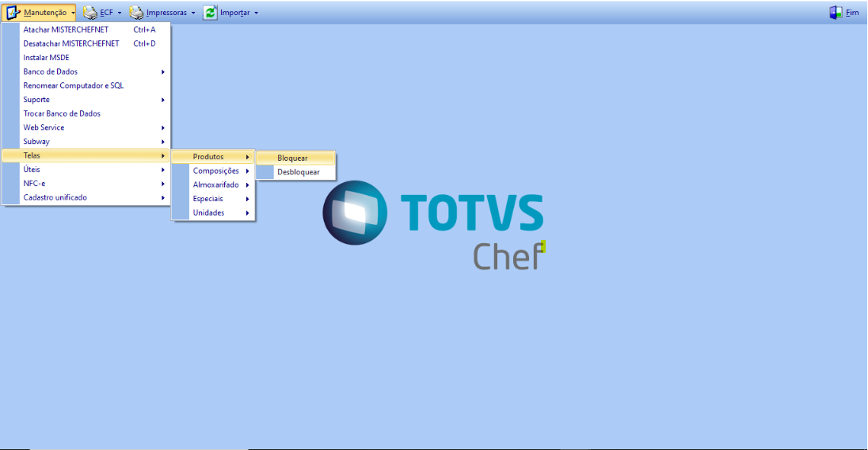
Task: Click the ECF printer icon
Action: pyautogui.click(x=90, y=12)
